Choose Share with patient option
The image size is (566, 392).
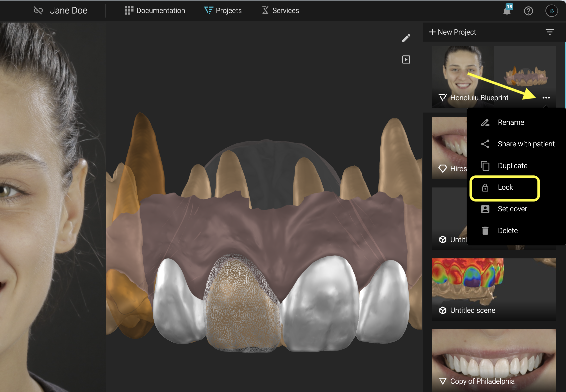coord(526,144)
